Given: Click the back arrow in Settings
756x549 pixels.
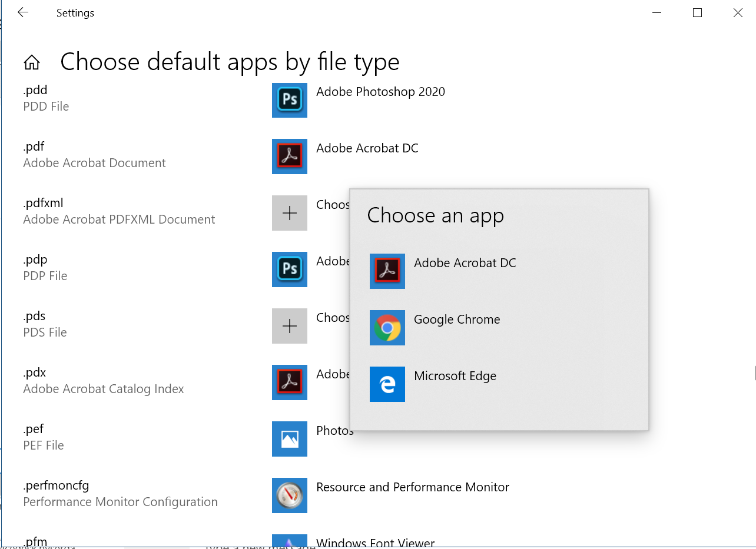Looking at the screenshot, I should [x=23, y=12].
